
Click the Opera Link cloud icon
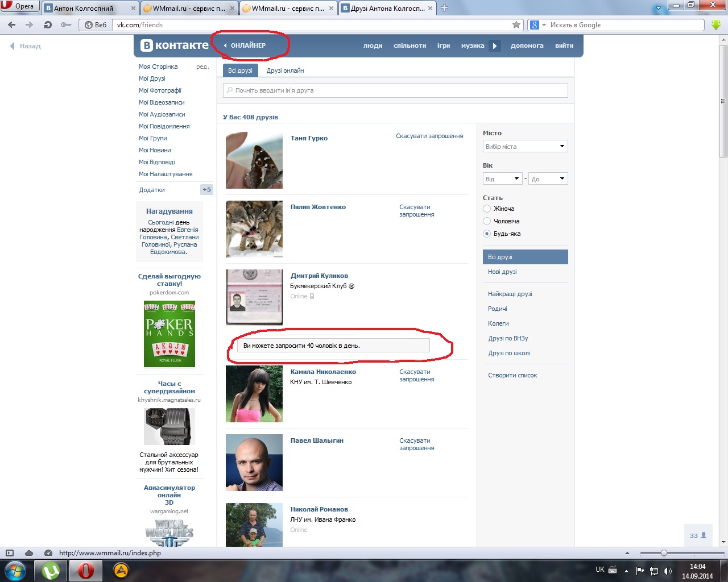click(29, 553)
